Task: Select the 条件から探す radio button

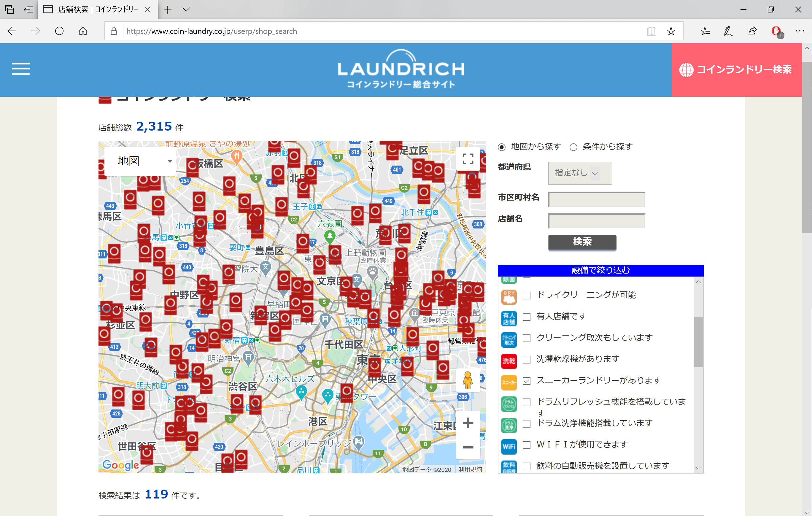Action: (573, 147)
